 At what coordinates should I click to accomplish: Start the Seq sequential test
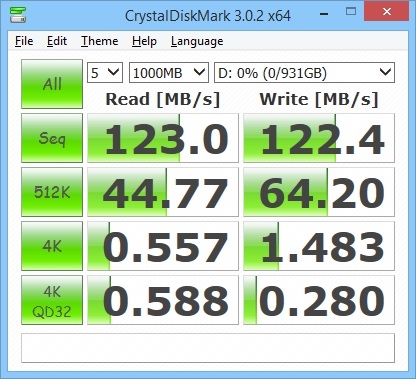coord(52,138)
